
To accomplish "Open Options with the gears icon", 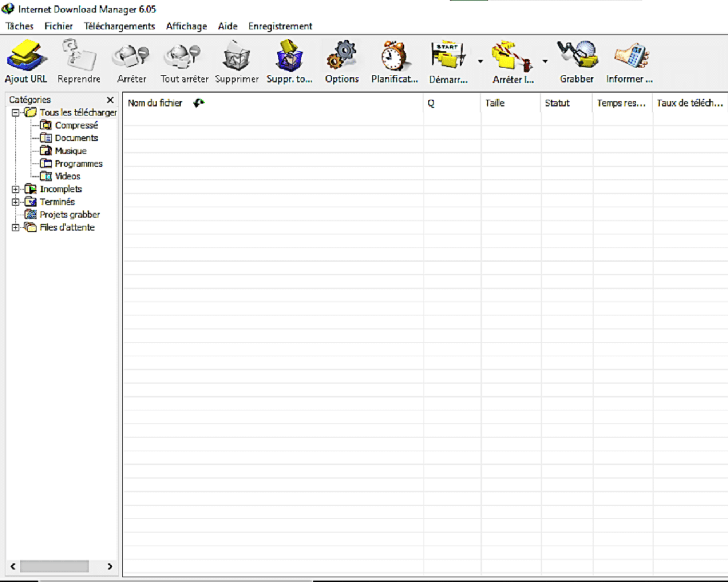I will [341, 55].
